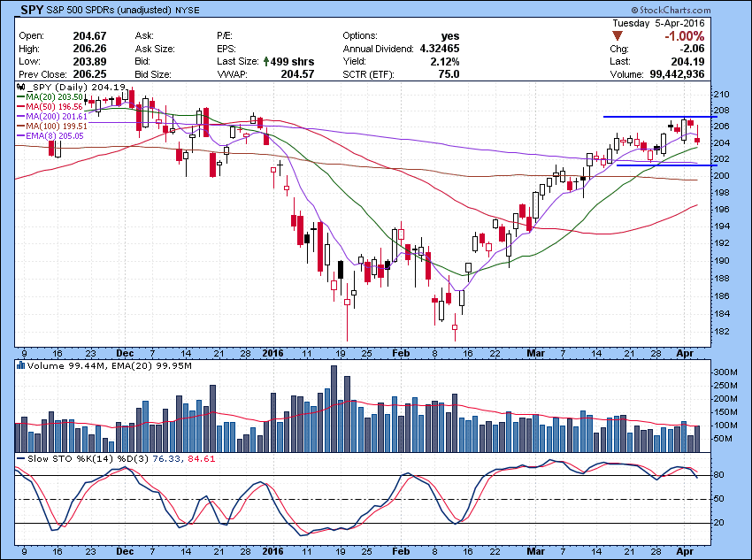The image size is (752, 560).
Task: Open the © StockCharts.com credit
Action: point(671,10)
